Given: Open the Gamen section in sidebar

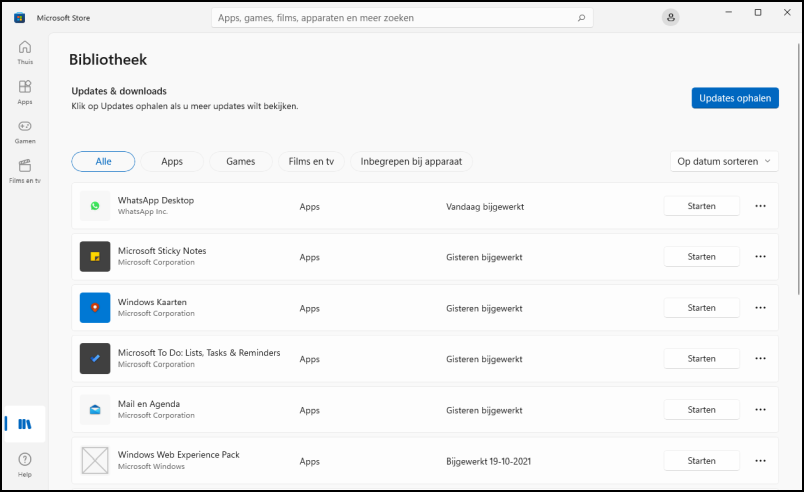Looking at the screenshot, I should click(25, 132).
